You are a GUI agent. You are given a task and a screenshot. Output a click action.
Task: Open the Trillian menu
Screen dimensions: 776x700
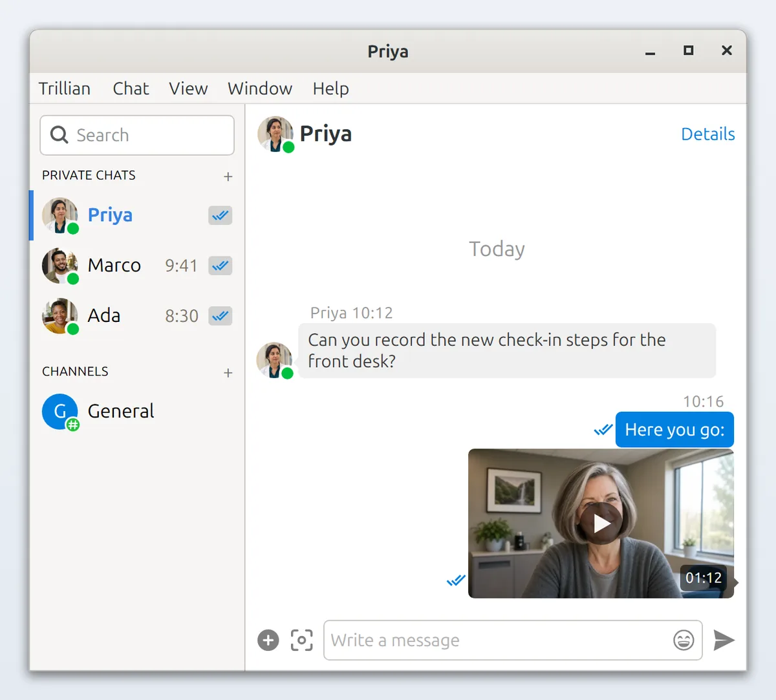click(x=64, y=89)
